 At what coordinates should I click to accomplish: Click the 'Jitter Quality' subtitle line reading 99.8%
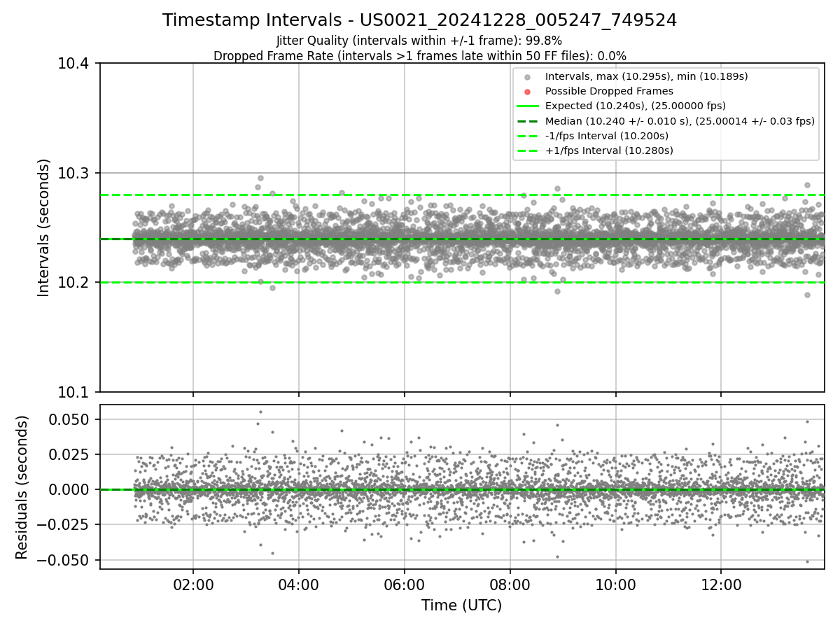[419, 41]
